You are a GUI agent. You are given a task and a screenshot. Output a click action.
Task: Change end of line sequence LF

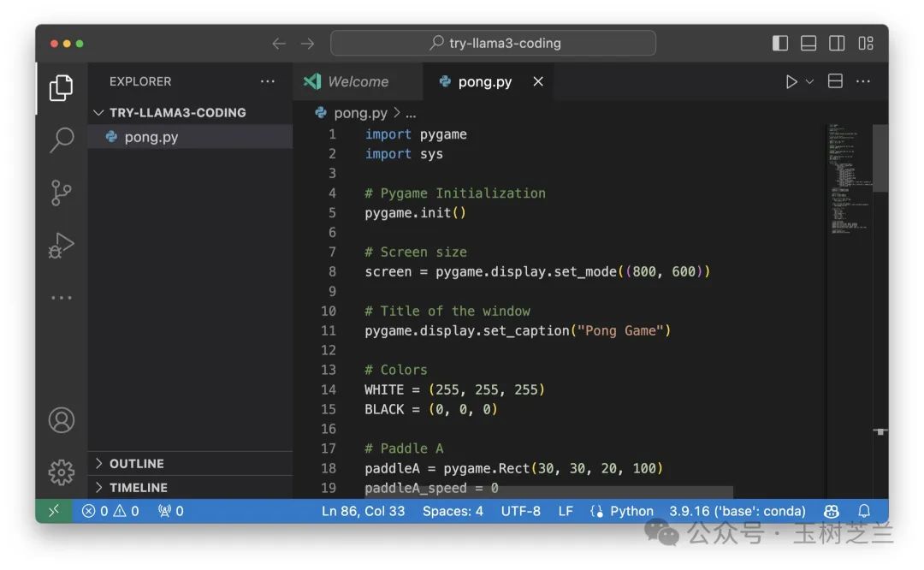566,511
